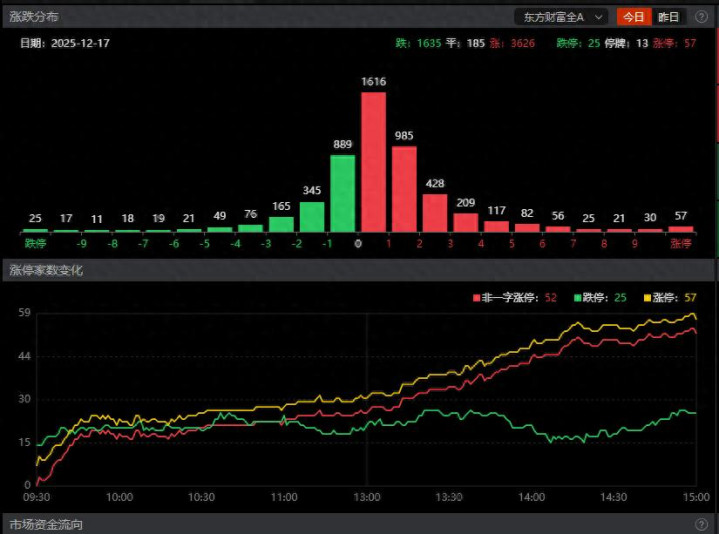Select the green bar labeled 345
The width and height of the screenshot is (719, 534).
pos(312,217)
